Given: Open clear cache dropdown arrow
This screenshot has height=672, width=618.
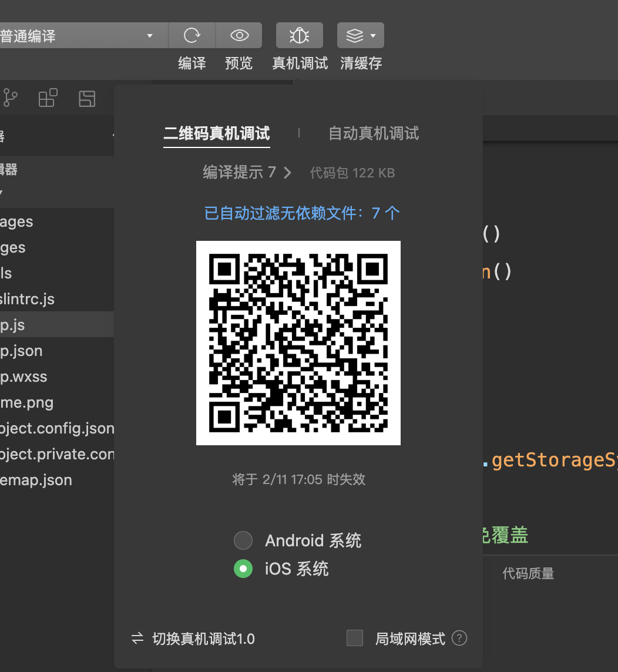Looking at the screenshot, I should (x=373, y=36).
